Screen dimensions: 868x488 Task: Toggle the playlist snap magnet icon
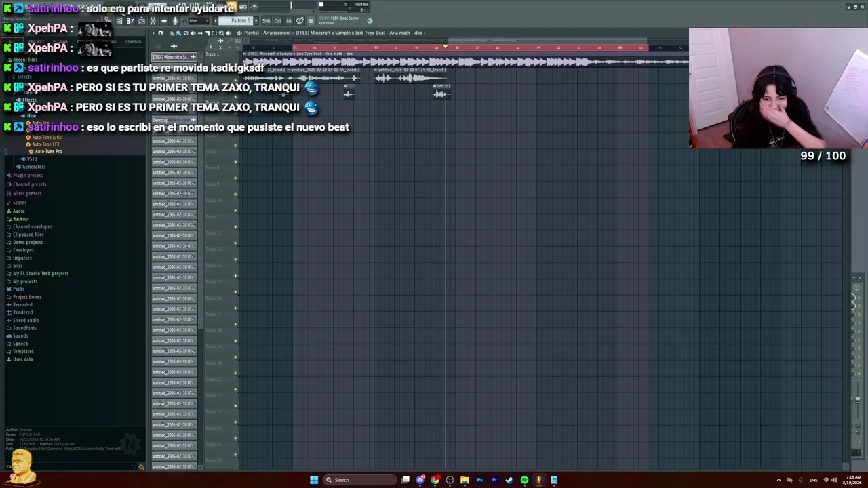point(160,33)
